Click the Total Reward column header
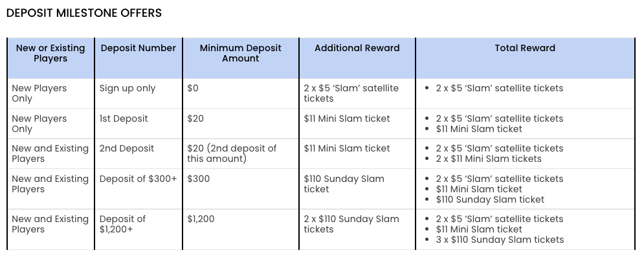Screen dimensions: 644x270 click(x=525, y=48)
